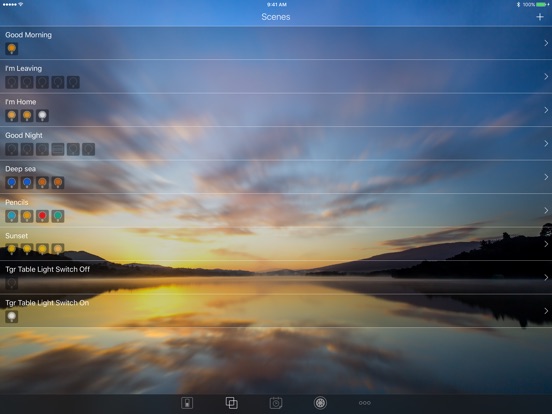The image size is (552, 414).
Task: Tap the Wi-Fi signal icon in status bar
Action: point(21,4)
